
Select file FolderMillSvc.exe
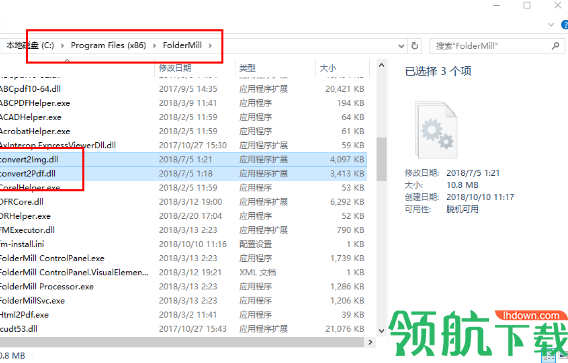point(33,301)
